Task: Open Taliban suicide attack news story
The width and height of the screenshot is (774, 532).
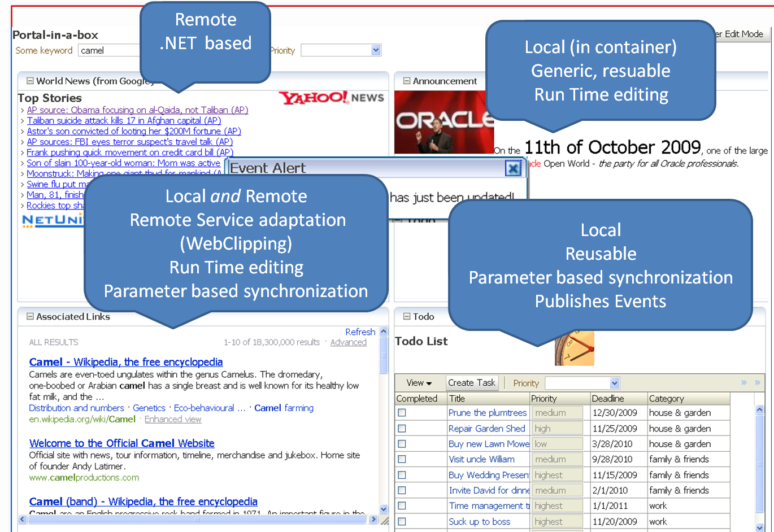Action: (124, 120)
